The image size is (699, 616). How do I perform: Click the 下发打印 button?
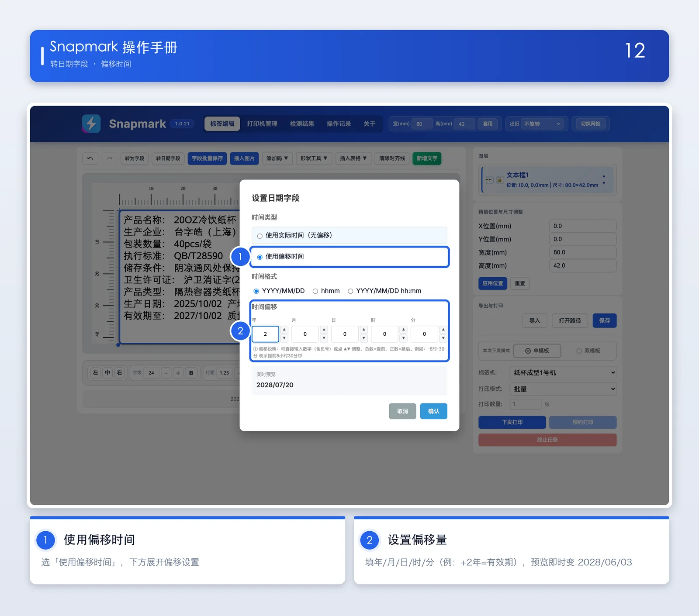click(x=512, y=422)
